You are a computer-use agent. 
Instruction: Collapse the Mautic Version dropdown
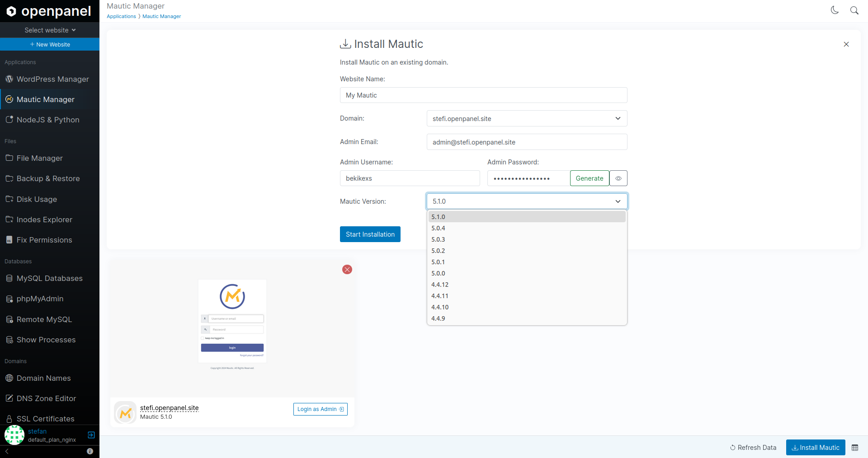(x=527, y=201)
